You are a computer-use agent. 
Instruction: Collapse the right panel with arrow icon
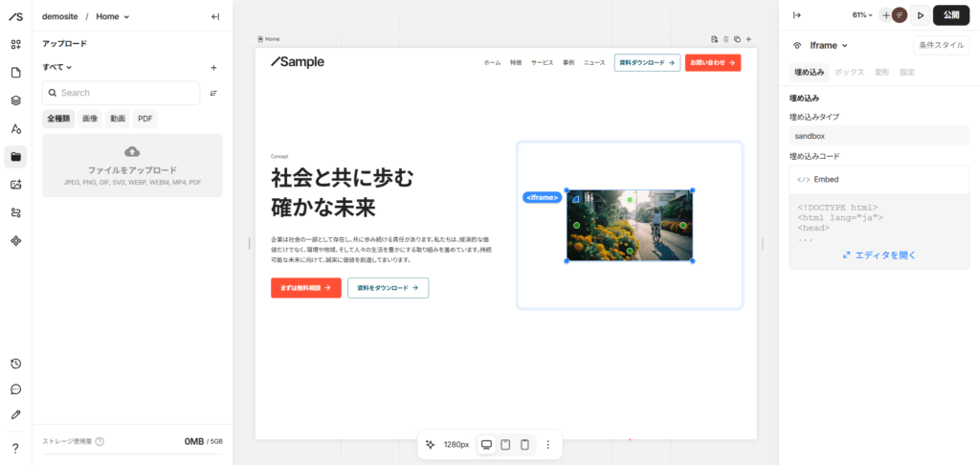797,15
